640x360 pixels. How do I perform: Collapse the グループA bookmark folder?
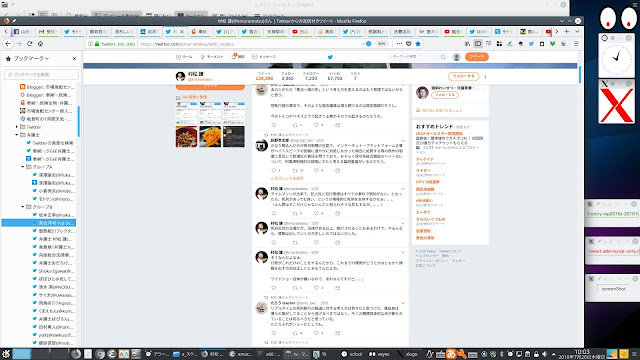click(x=23, y=167)
